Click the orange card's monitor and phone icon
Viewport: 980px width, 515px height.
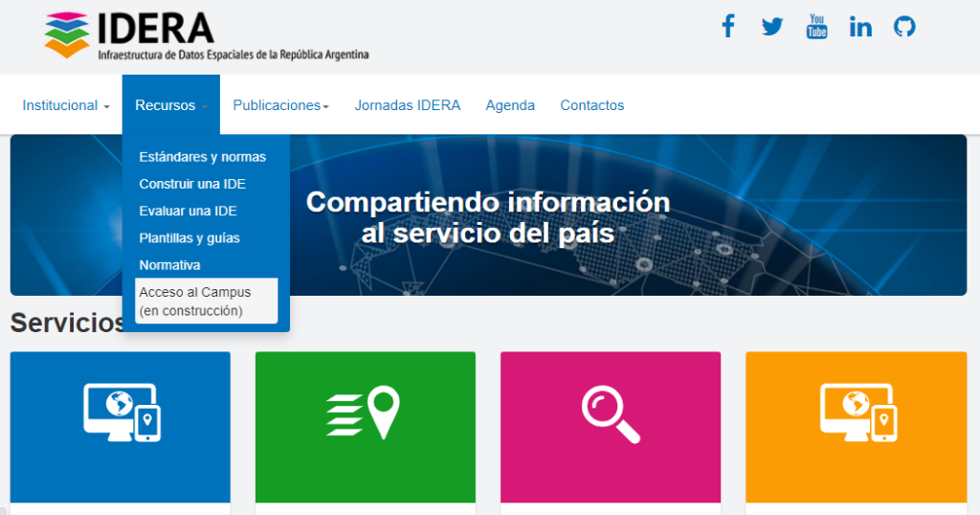click(x=858, y=413)
